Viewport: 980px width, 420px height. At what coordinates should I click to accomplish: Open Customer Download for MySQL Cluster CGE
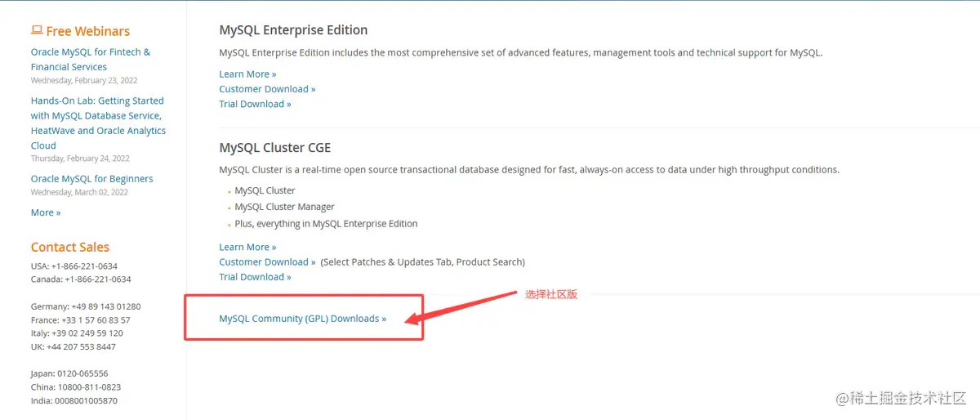click(x=267, y=262)
